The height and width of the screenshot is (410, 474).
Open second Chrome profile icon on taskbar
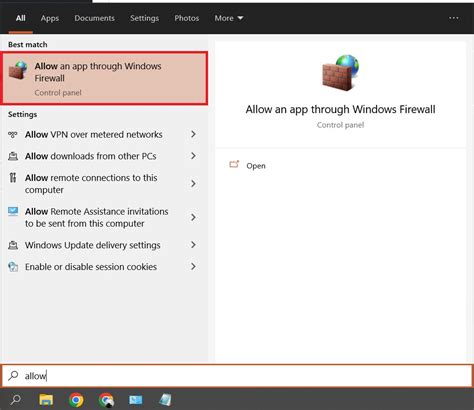click(106, 400)
